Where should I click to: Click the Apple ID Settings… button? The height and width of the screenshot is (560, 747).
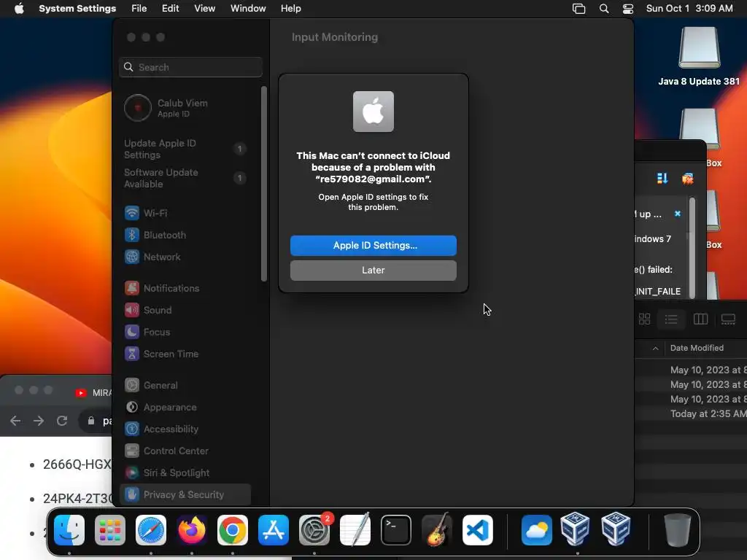click(x=373, y=245)
